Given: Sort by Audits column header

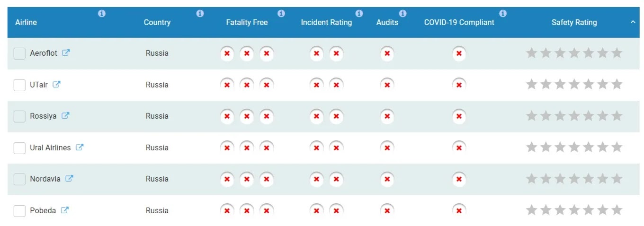Looking at the screenshot, I should 387,22.
